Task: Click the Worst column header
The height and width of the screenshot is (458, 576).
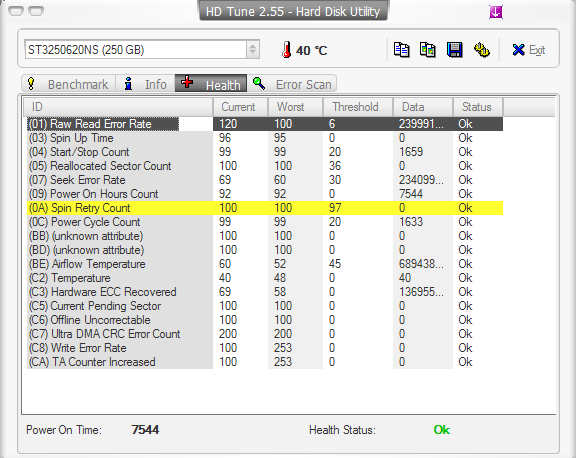Action: 295,107
